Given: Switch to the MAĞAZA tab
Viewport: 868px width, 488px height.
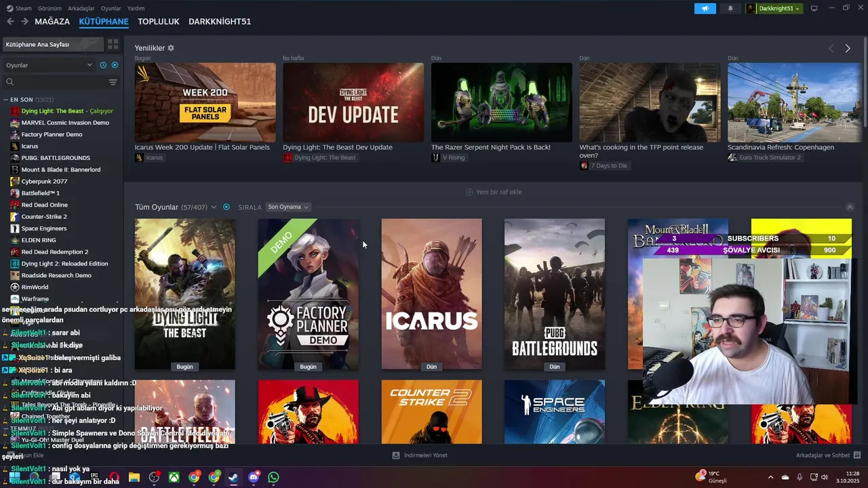Looking at the screenshot, I should point(52,22).
